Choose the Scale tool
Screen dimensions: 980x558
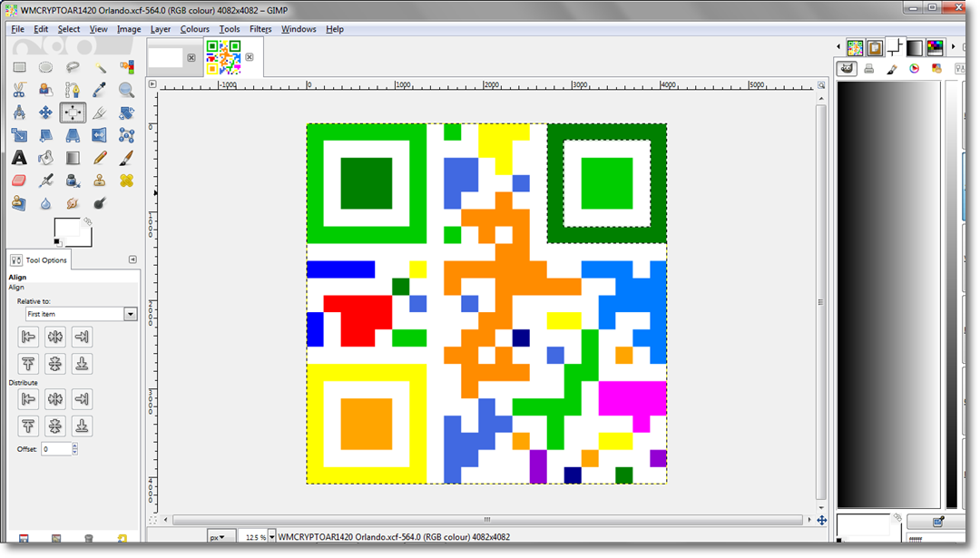click(x=19, y=135)
